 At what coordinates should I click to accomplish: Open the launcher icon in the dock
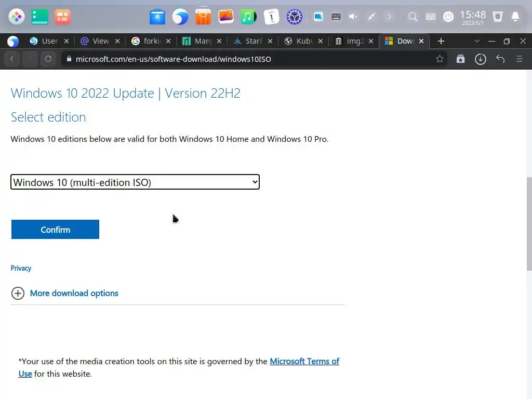16,17
